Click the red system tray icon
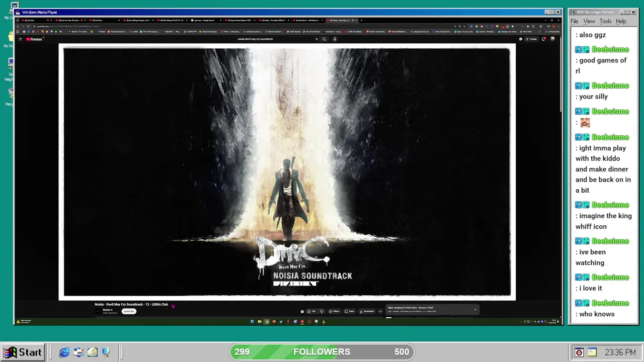The height and width of the screenshot is (362, 644). pos(579,352)
